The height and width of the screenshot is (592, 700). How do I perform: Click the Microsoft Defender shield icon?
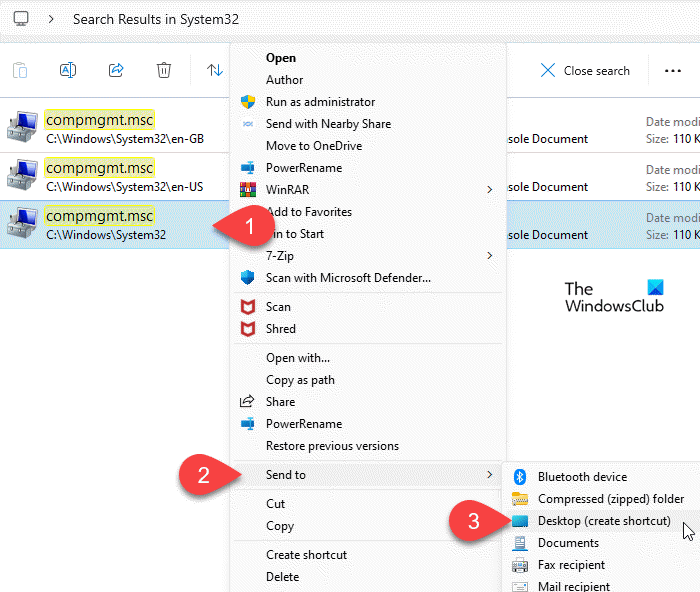[x=248, y=278]
